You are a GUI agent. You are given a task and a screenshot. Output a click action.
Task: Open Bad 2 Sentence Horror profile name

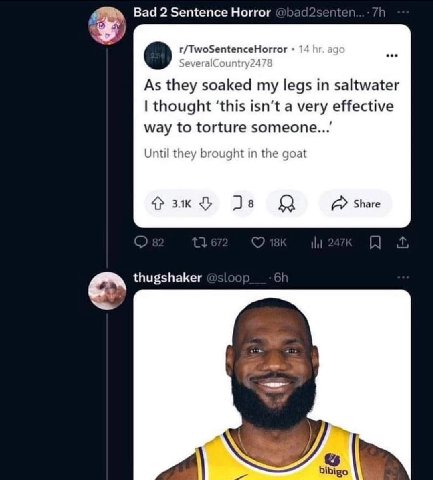[202, 12]
